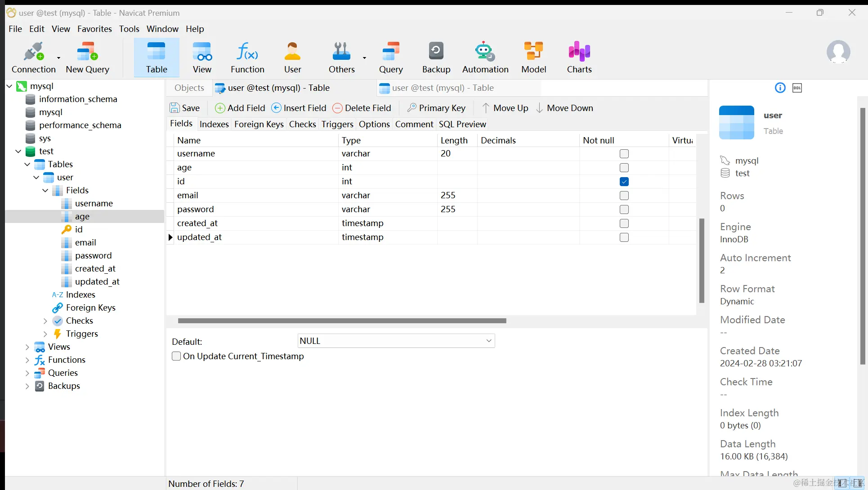The image size is (868, 490).
Task: Select the mysql database under mysql connection
Action: [x=50, y=112]
